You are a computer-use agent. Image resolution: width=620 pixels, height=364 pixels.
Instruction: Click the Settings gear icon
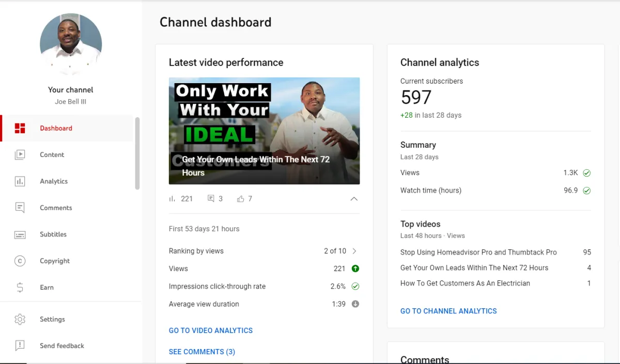[x=20, y=319]
